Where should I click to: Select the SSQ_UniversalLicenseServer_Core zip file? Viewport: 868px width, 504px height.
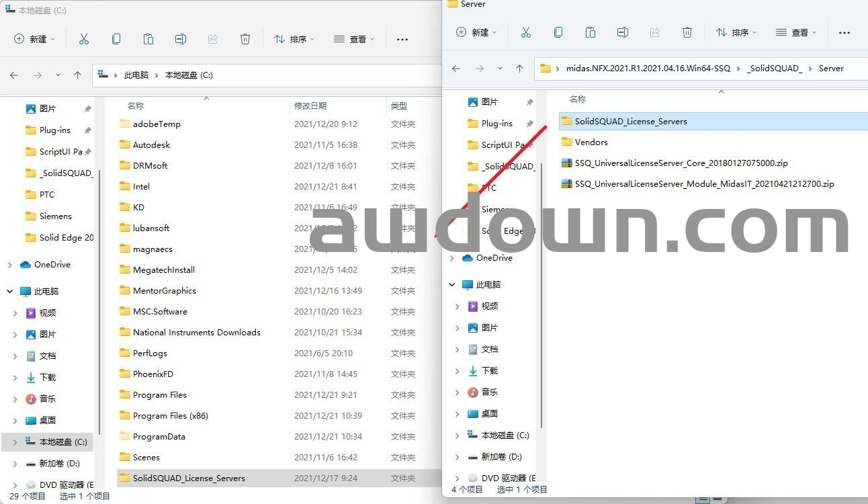click(x=681, y=163)
